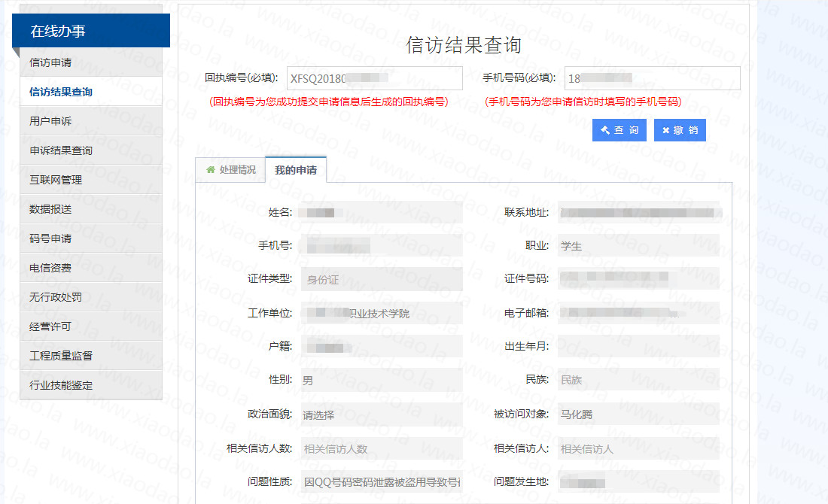The width and height of the screenshot is (828, 504).
Task: Click the 撤销 cancel button
Action: pyautogui.click(x=680, y=130)
